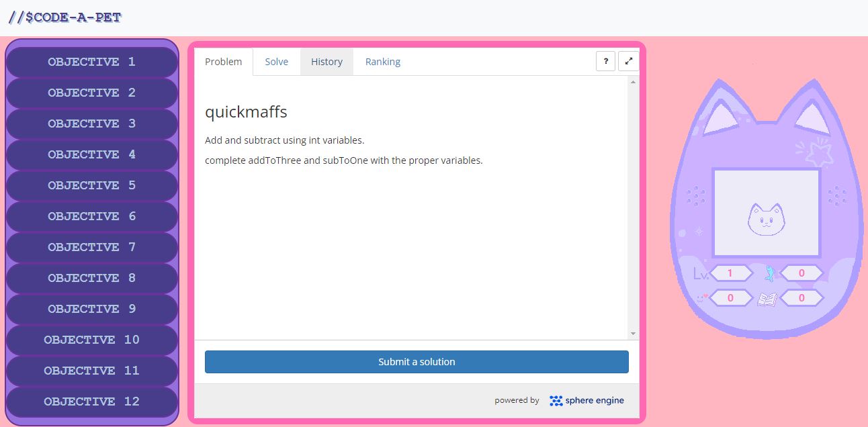Go to Objective 4
Screen dimensions: 868x427
[92, 154]
